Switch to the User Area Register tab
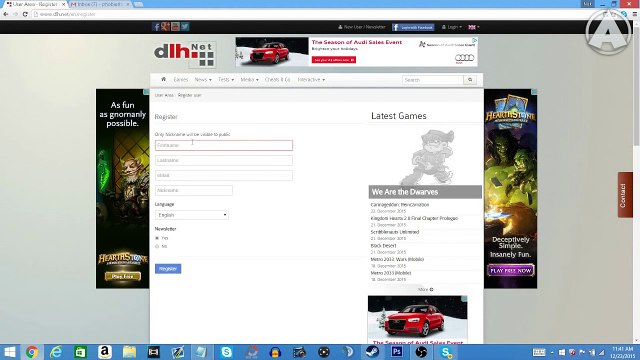The width and height of the screenshot is (640, 360). 36,4
